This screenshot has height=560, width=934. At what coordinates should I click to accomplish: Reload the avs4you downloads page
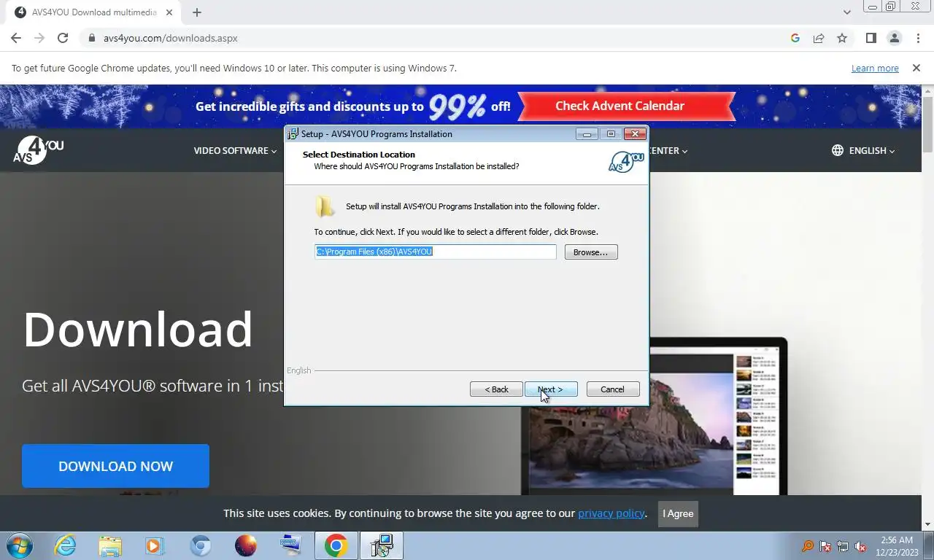click(63, 38)
